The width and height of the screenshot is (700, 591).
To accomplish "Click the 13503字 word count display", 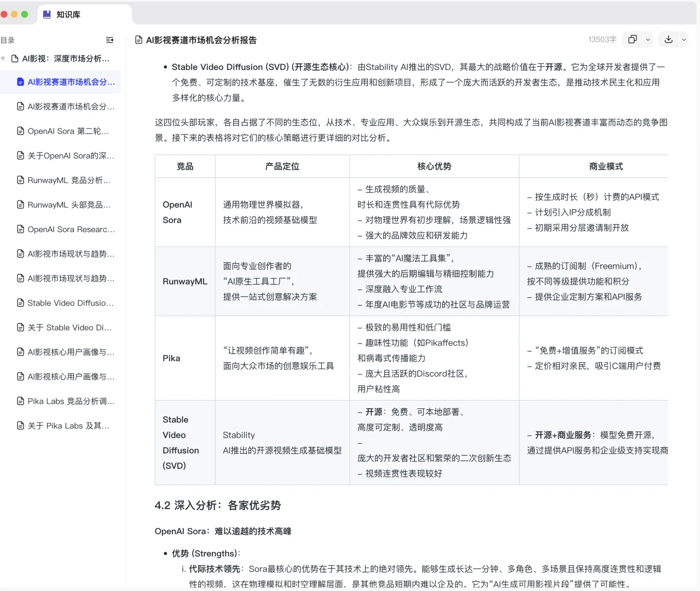I will (x=602, y=39).
